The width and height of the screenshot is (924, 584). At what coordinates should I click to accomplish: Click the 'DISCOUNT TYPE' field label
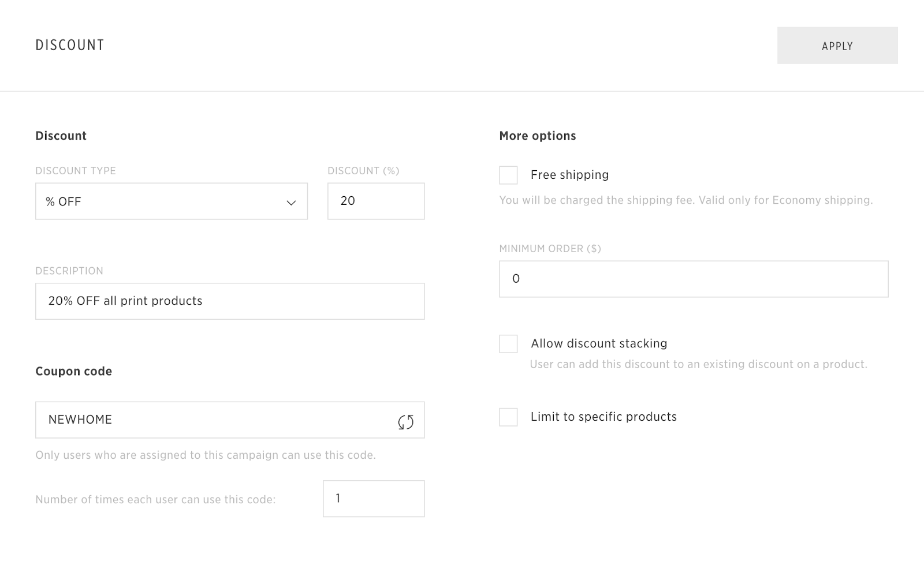pyautogui.click(x=76, y=171)
